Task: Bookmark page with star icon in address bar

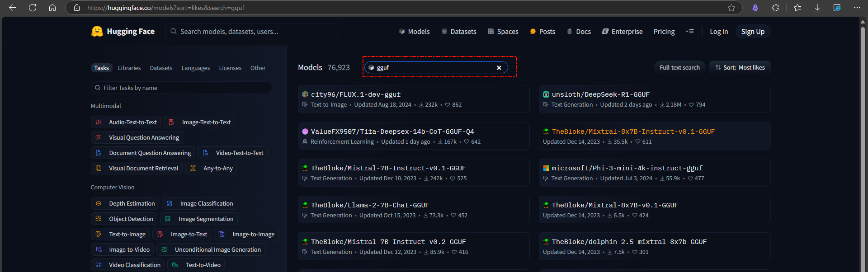Action: click(x=731, y=8)
